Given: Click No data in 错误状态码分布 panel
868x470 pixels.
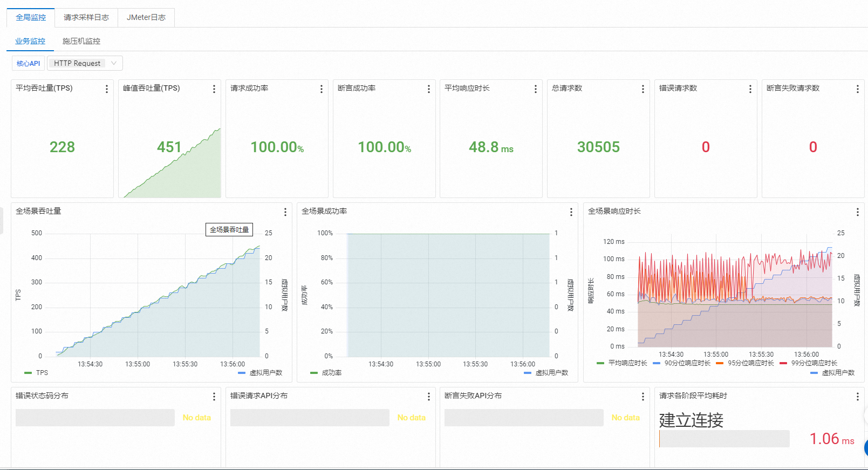Looking at the screenshot, I should pyautogui.click(x=197, y=418).
